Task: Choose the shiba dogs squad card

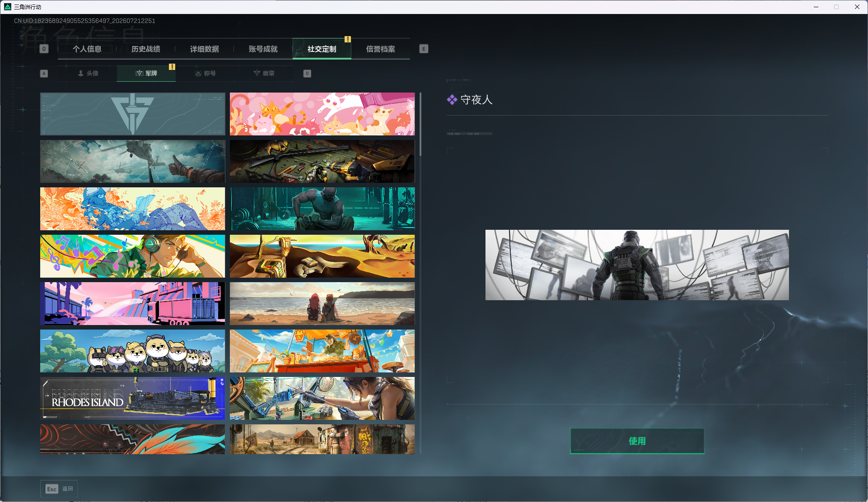Action: coord(132,351)
